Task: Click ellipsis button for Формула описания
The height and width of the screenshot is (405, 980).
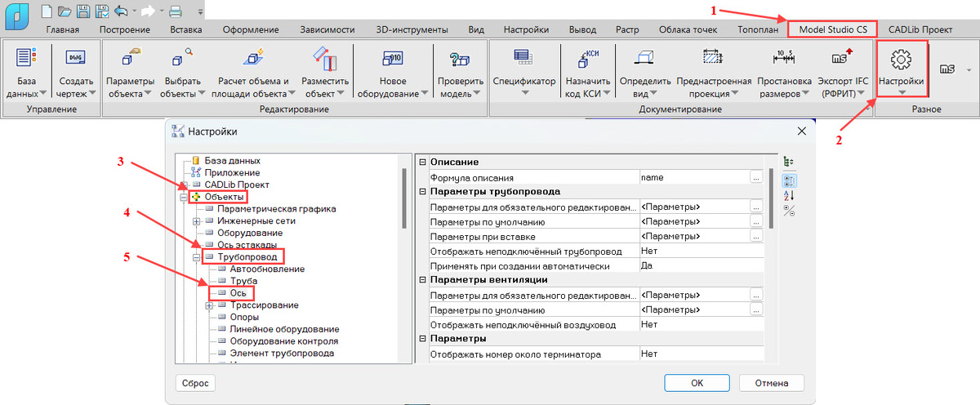Action: (756, 177)
